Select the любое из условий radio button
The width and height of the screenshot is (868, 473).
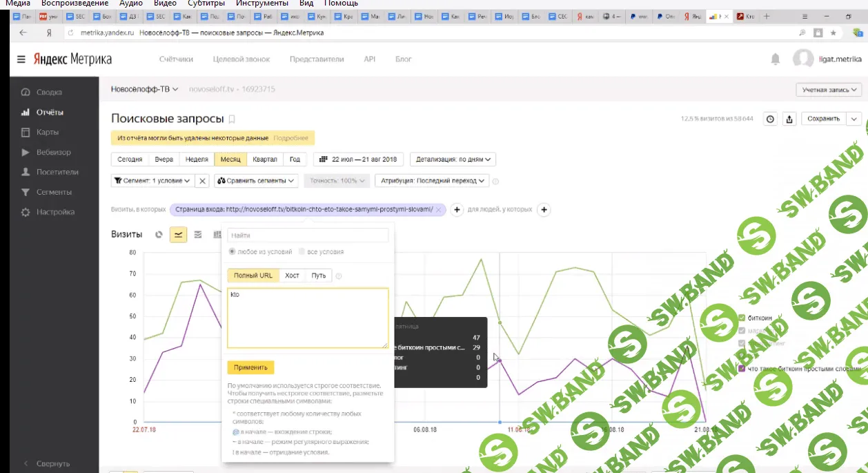[232, 252]
